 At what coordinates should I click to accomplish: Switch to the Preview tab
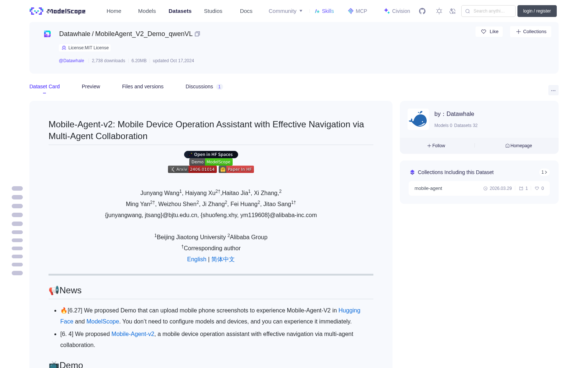(91, 86)
